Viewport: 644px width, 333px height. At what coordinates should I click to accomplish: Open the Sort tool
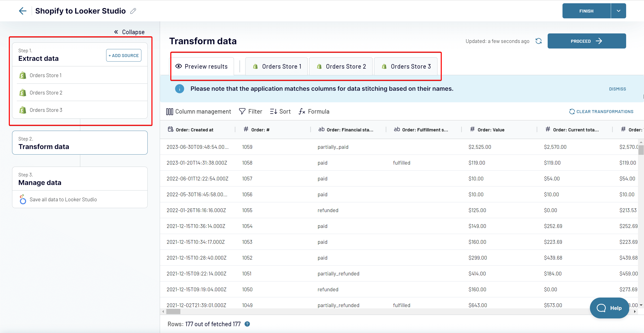[x=280, y=111]
